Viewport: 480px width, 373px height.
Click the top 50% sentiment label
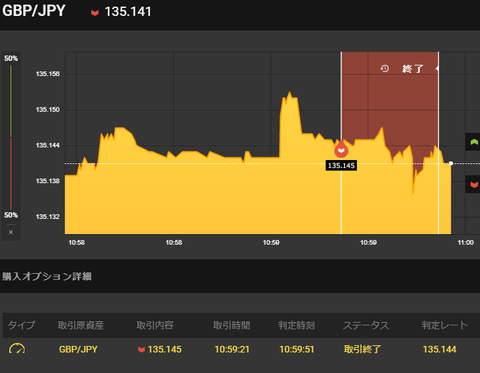click(x=11, y=58)
